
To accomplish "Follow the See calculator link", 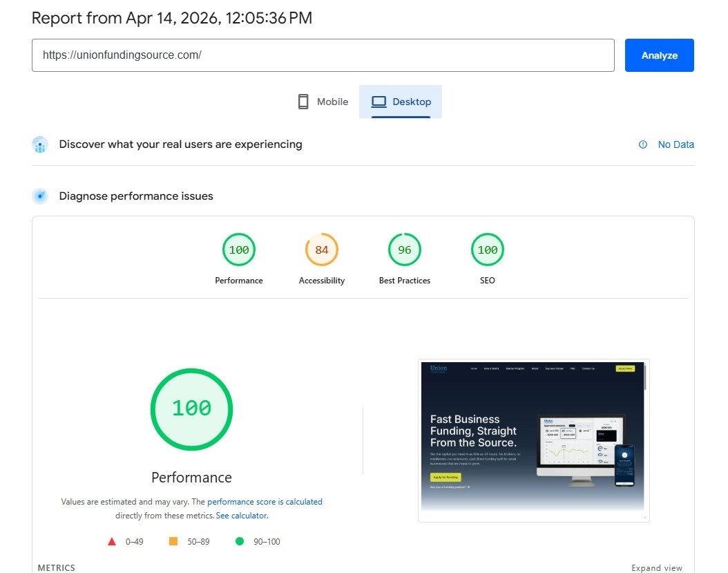I will point(241,516).
